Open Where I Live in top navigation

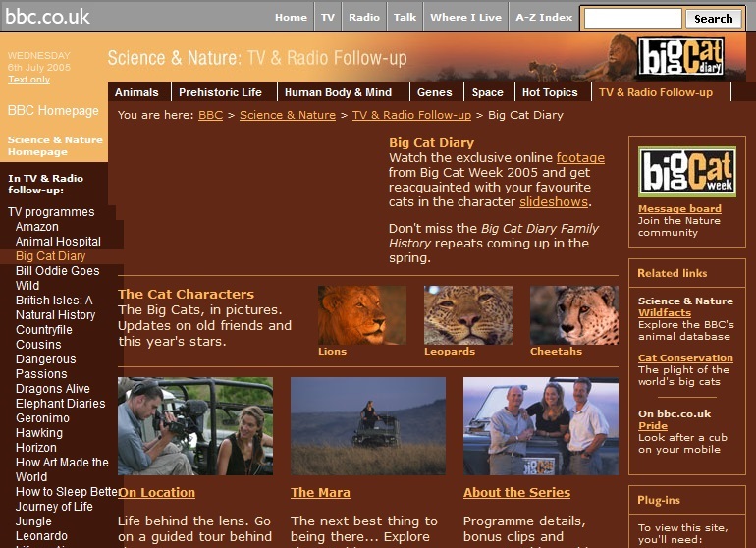point(465,17)
